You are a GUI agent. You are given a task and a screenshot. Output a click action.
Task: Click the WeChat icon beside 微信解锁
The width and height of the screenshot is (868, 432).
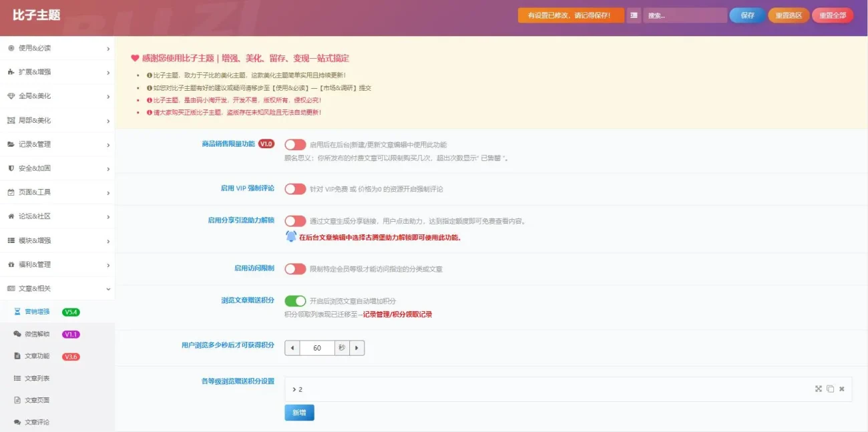(x=17, y=334)
